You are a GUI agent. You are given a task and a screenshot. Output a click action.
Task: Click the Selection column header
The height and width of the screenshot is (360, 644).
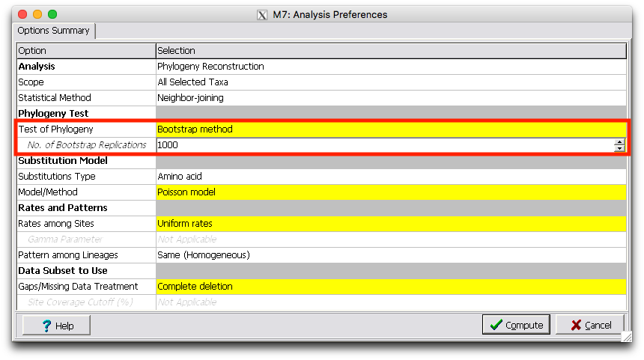click(x=390, y=51)
